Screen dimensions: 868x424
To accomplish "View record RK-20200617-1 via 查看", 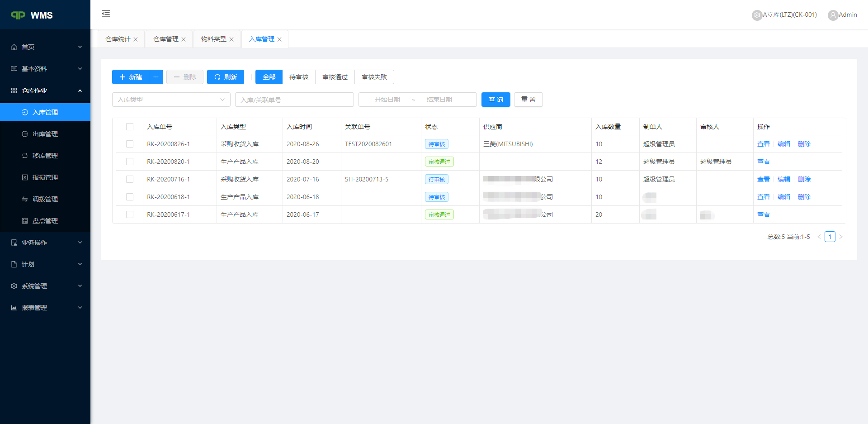I will (764, 214).
